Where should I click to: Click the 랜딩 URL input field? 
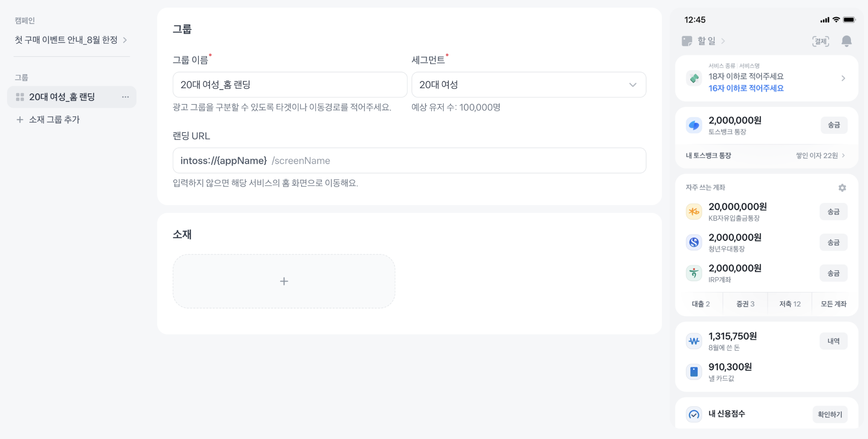coord(409,161)
